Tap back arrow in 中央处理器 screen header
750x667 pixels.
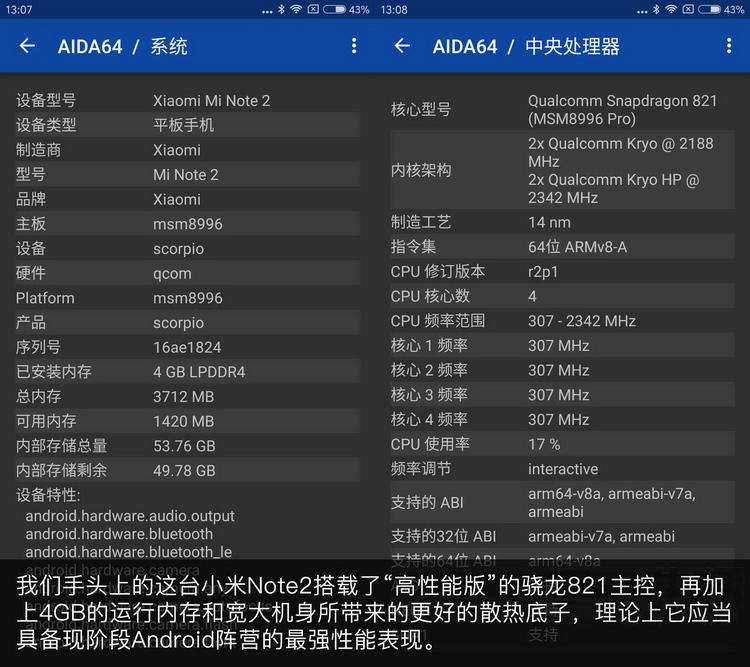tap(402, 46)
